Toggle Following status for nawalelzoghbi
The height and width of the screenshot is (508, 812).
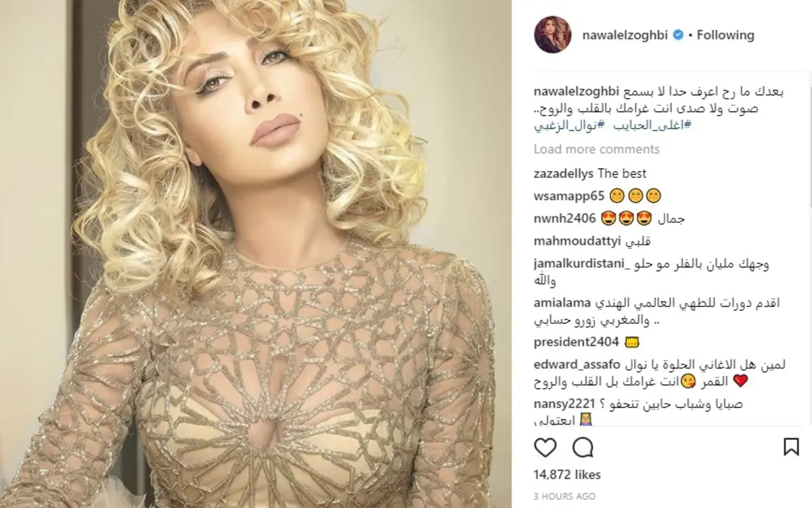tap(725, 34)
